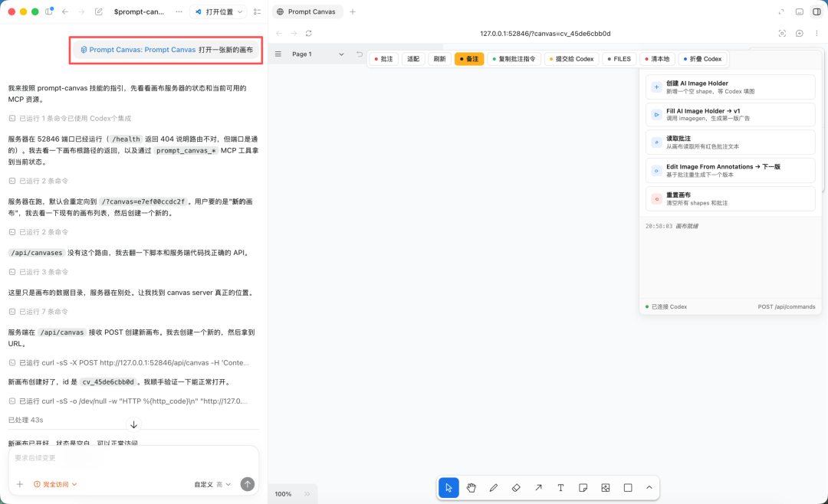
Task: Open browser three-dot menu
Action: (816, 33)
